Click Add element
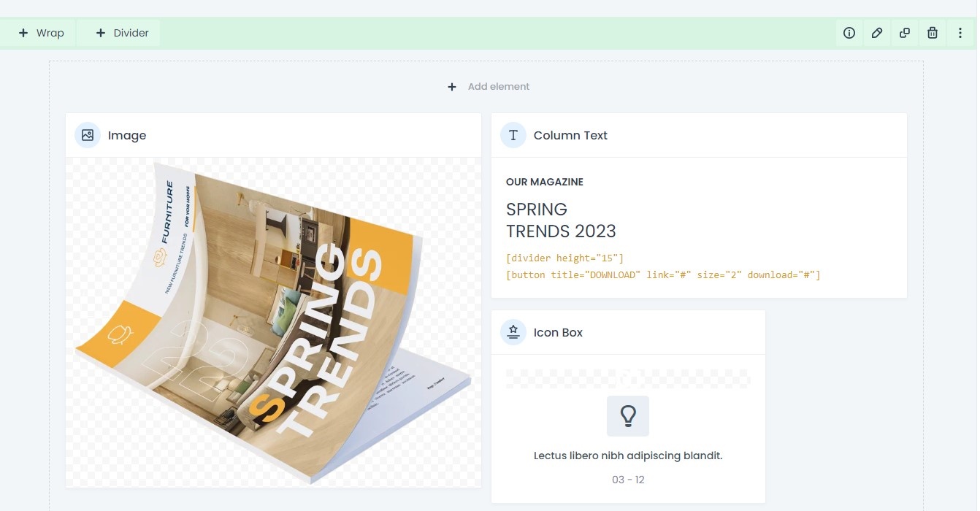This screenshot has width=980, height=511. [x=489, y=86]
